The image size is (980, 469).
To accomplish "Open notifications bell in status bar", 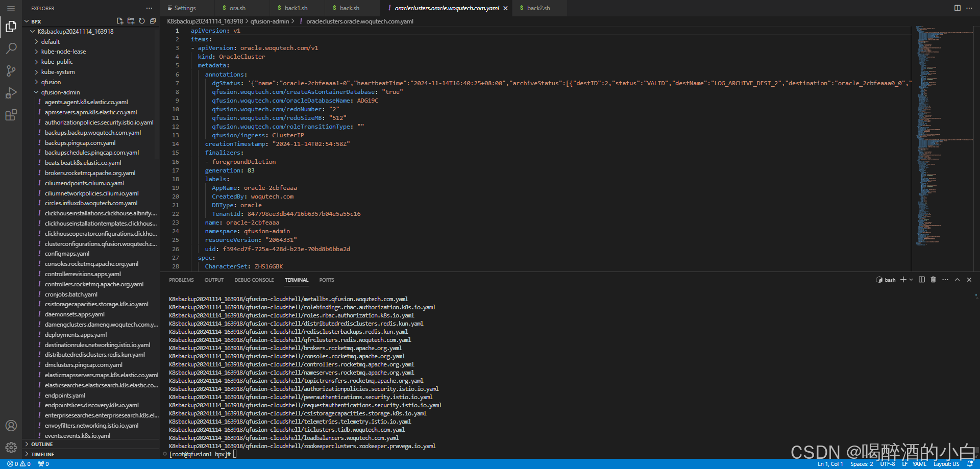I will tap(970, 464).
